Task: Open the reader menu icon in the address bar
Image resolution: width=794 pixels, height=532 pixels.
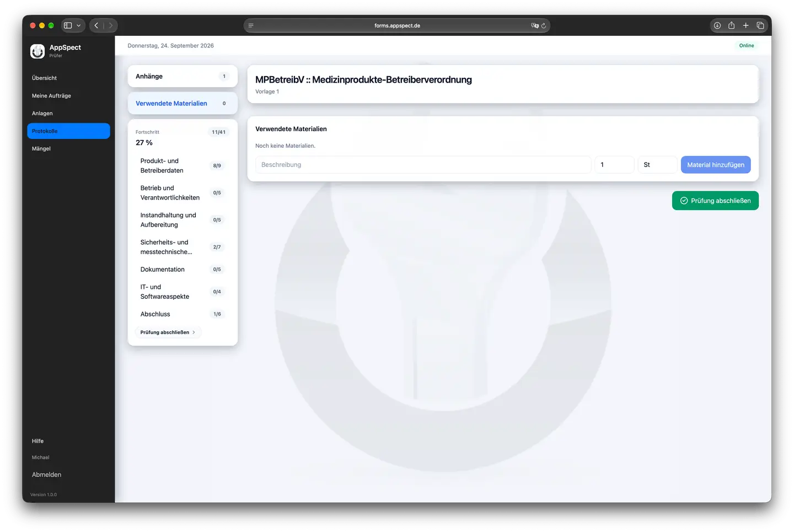Action: click(x=251, y=25)
